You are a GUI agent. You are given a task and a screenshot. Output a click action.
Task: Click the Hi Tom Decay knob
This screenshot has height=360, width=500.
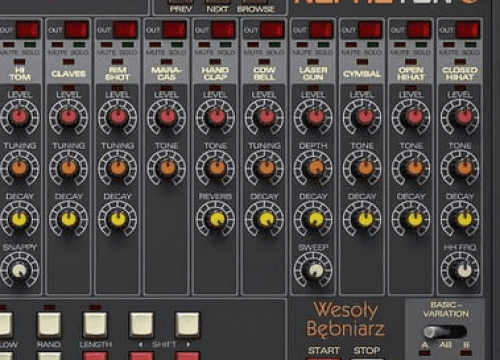(x=20, y=219)
